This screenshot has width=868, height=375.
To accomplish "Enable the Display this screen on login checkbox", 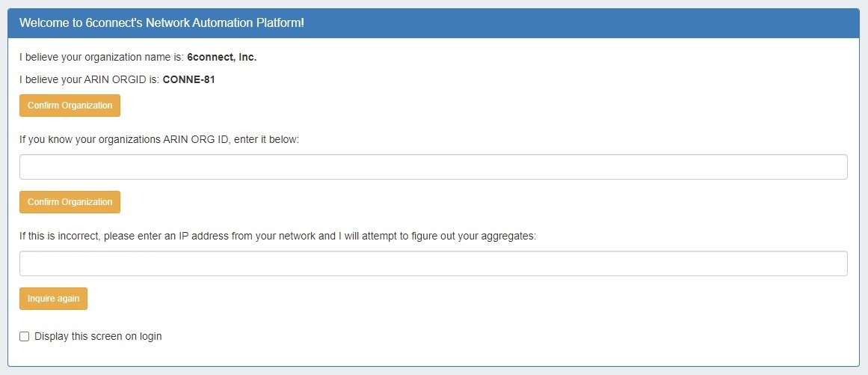I will (25, 337).
